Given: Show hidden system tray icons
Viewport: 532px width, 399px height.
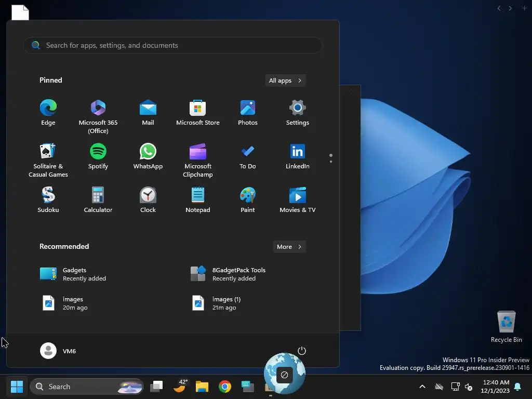Looking at the screenshot, I should [x=422, y=387].
